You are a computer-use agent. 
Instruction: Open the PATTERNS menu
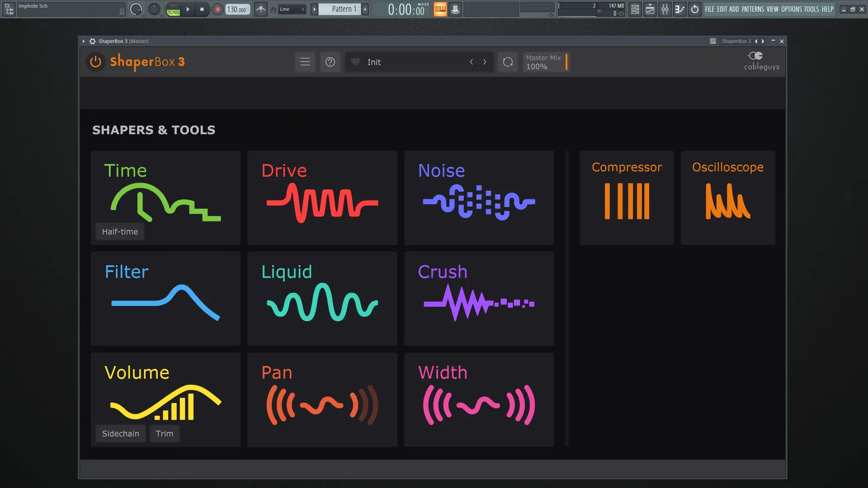(x=753, y=9)
